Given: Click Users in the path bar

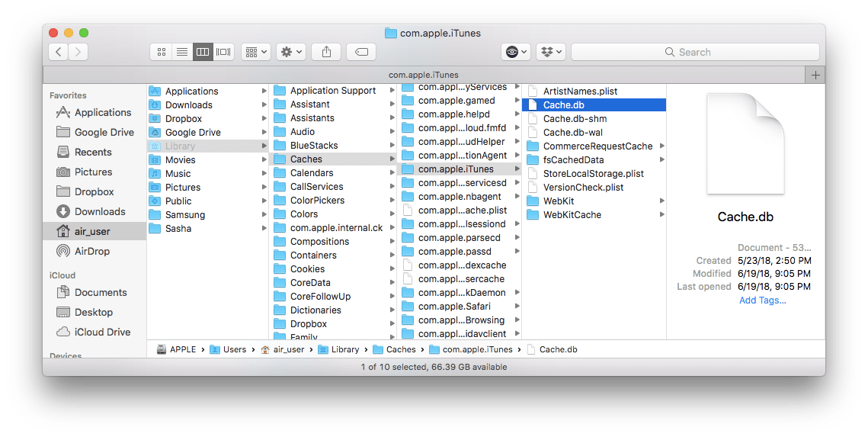Looking at the screenshot, I should [228, 349].
